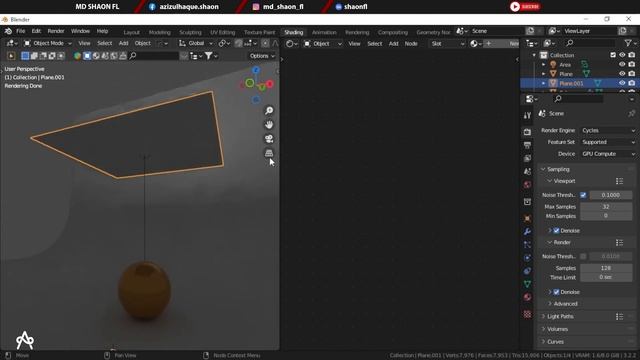The image size is (640, 360).
Task: Open Object Mode dropdown in viewport
Action: pyautogui.click(x=48, y=43)
